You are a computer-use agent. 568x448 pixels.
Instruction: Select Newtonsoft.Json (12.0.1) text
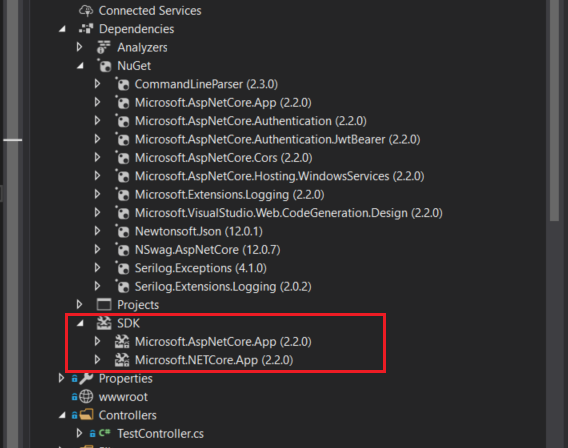tap(199, 231)
